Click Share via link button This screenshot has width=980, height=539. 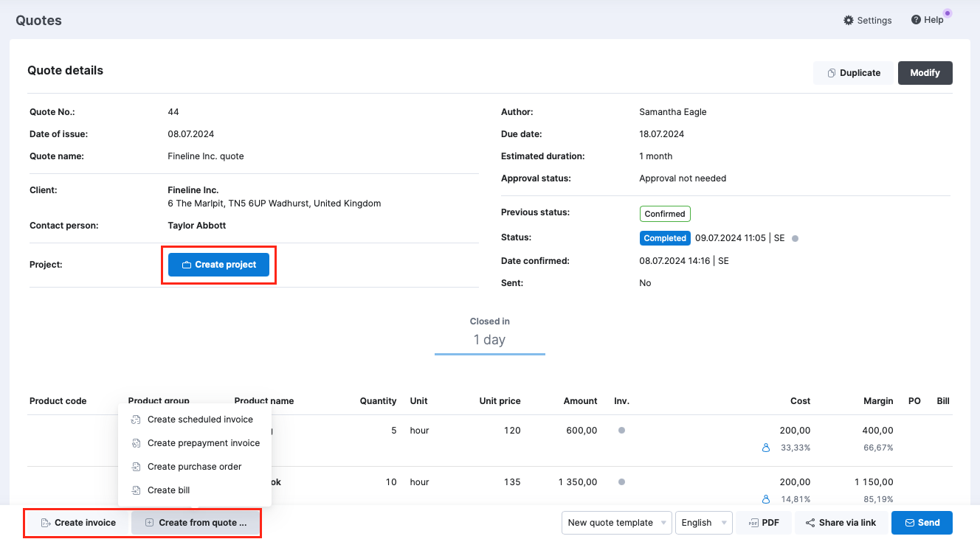coord(841,523)
